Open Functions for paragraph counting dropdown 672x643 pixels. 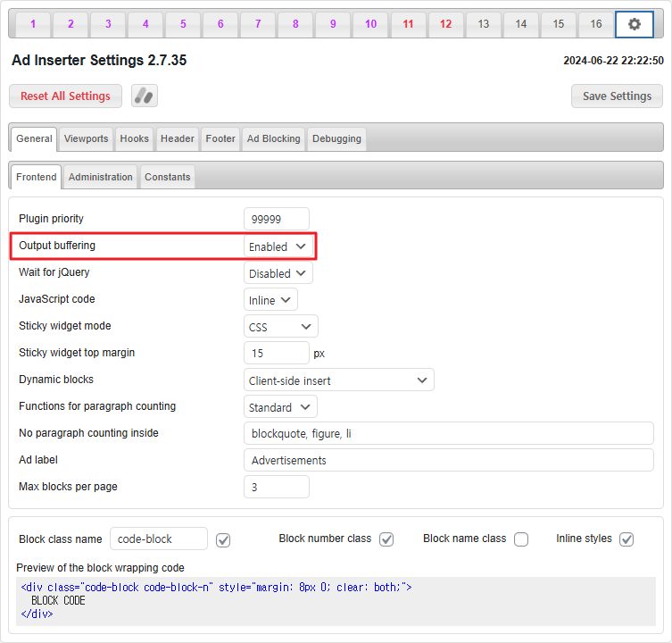pos(280,407)
